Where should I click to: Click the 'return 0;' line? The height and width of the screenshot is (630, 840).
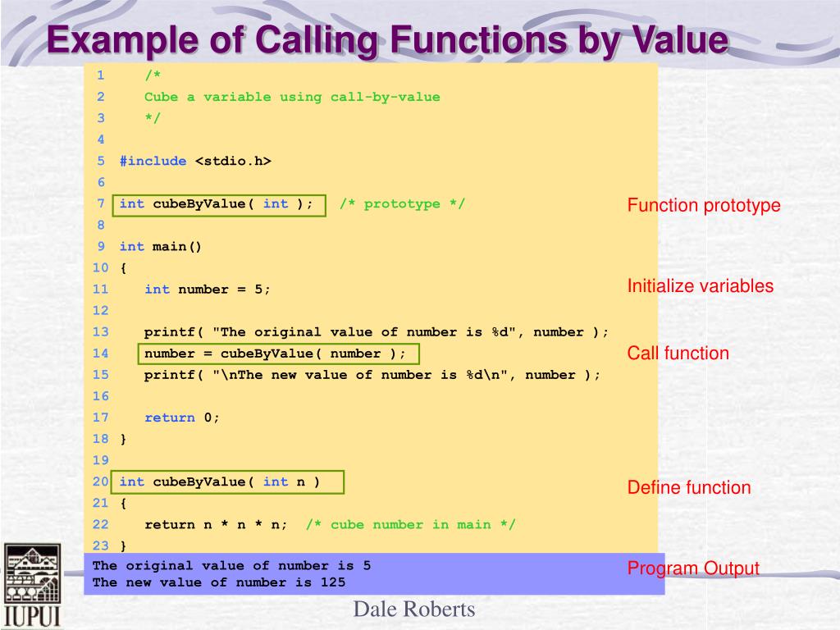coord(181,418)
